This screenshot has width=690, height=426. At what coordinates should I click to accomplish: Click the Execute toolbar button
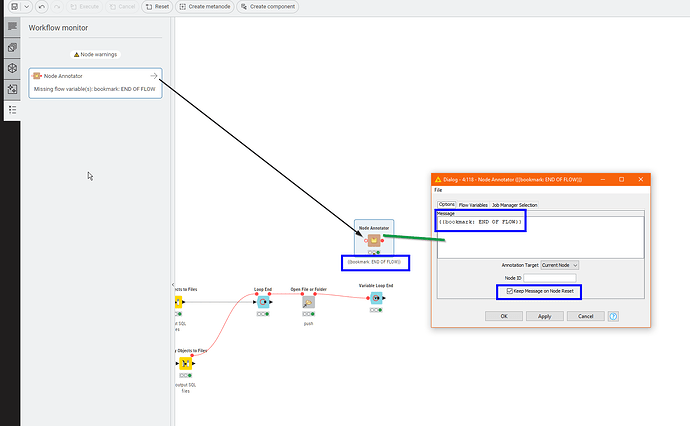point(84,7)
